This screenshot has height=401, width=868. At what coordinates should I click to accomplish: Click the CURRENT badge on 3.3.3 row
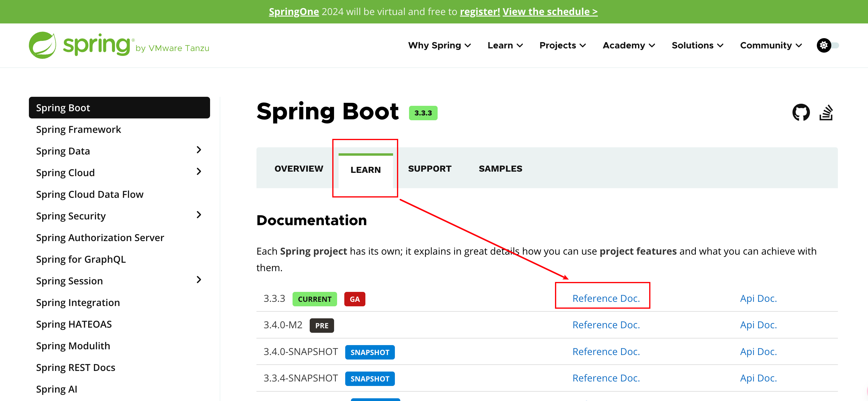pyautogui.click(x=315, y=299)
